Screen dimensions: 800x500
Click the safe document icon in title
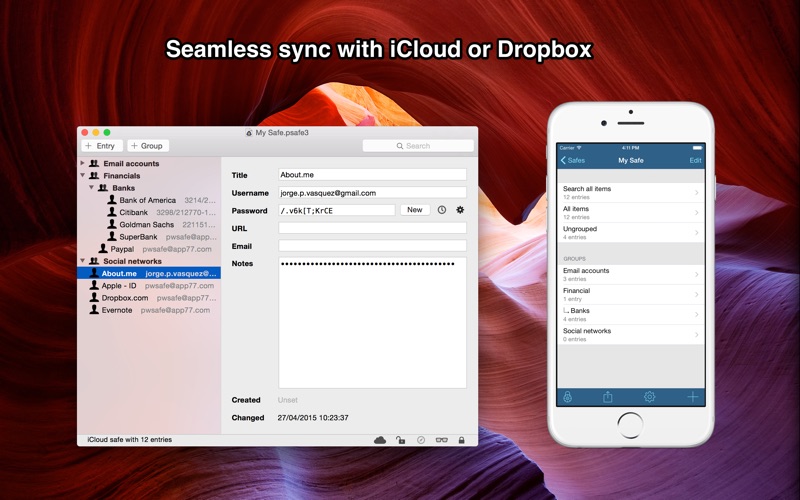point(249,133)
